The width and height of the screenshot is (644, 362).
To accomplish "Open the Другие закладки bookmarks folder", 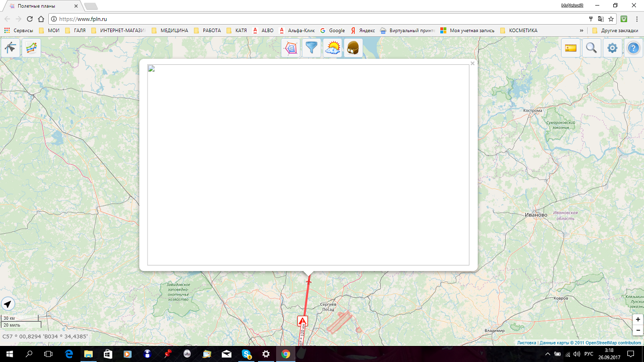I will [615, 31].
